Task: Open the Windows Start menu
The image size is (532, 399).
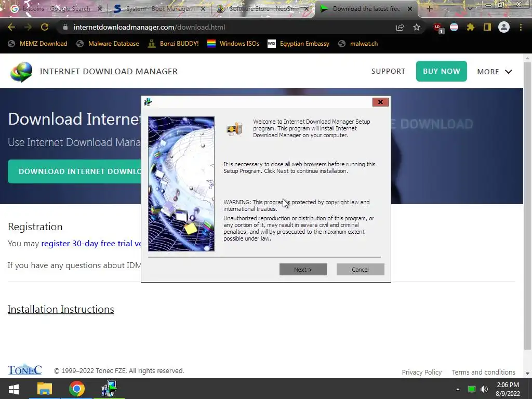Action: coord(14,389)
